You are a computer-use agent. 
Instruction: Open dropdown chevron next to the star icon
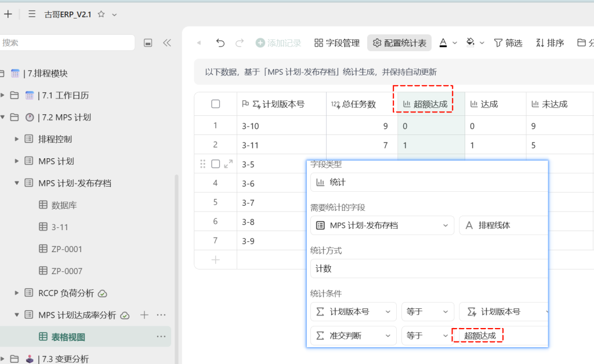(114, 14)
